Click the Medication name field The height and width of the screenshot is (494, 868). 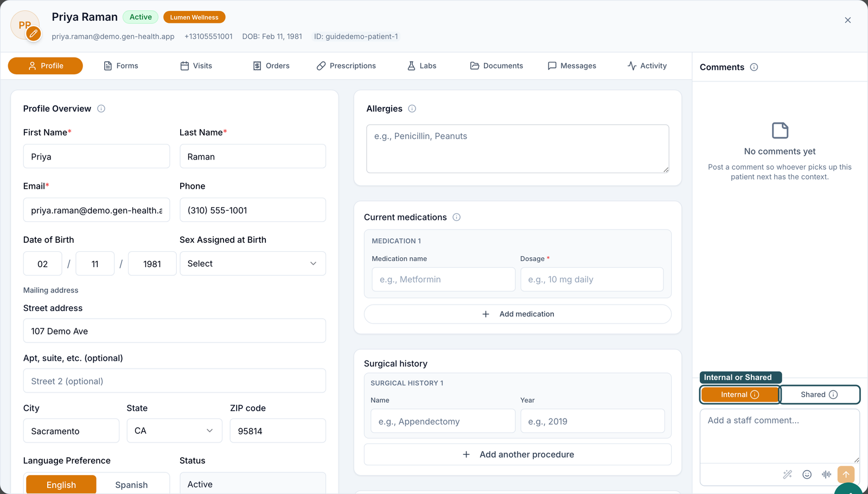coord(444,280)
